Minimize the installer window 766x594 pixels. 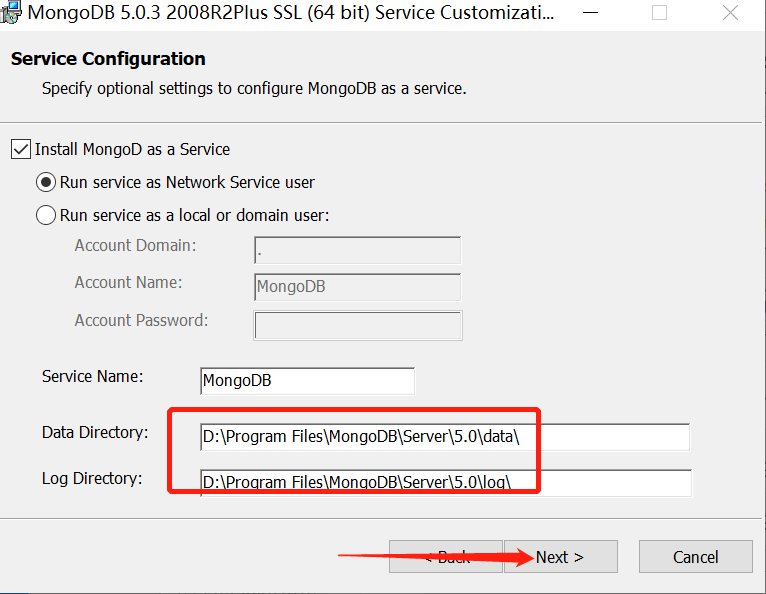(x=591, y=13)
